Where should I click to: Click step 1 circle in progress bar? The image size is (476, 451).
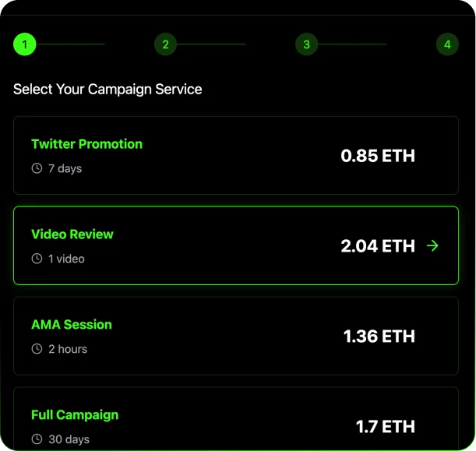click(24, 44)
